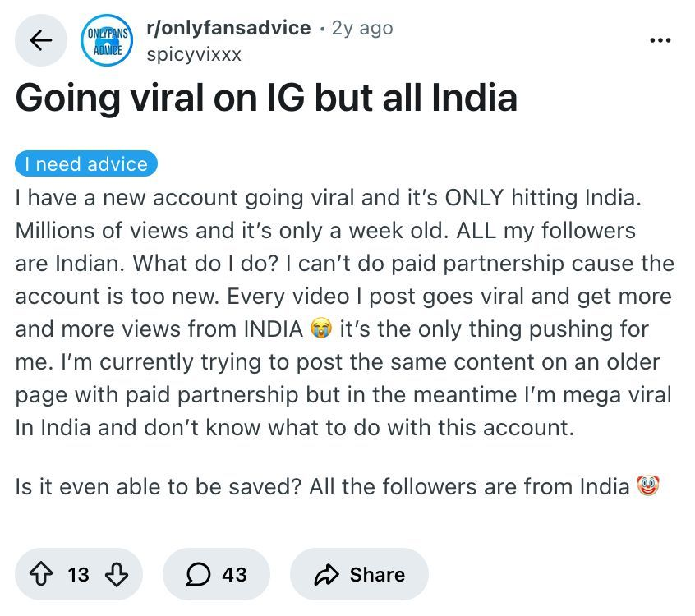The height and width of the screenshot is (616, 695).
Task: Click the clown emoji at post end
Action: click(648, 485)
